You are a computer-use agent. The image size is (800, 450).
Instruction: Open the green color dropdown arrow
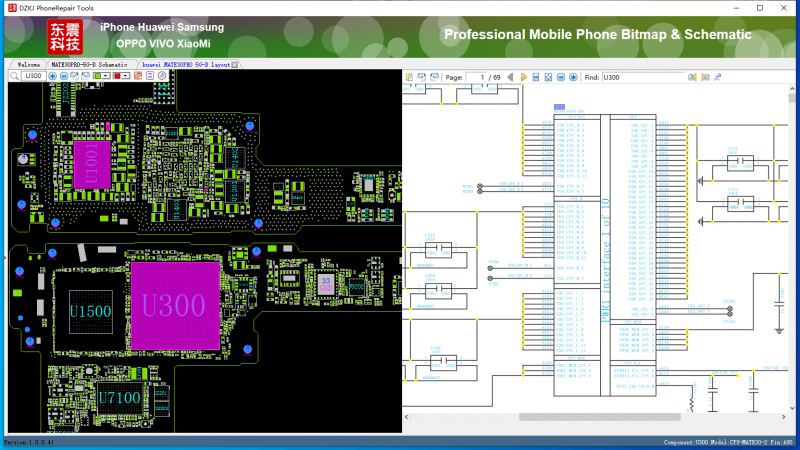tap(106, 76)
